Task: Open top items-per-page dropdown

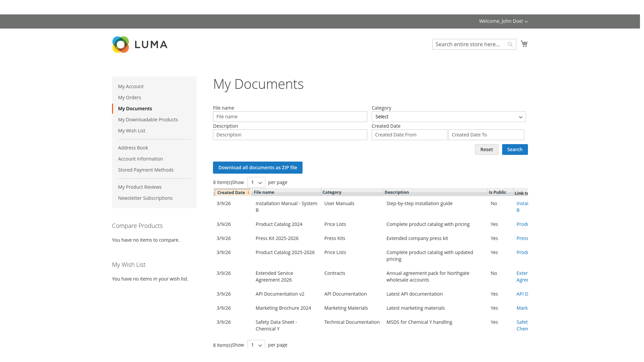Action: tap(256, 182)
